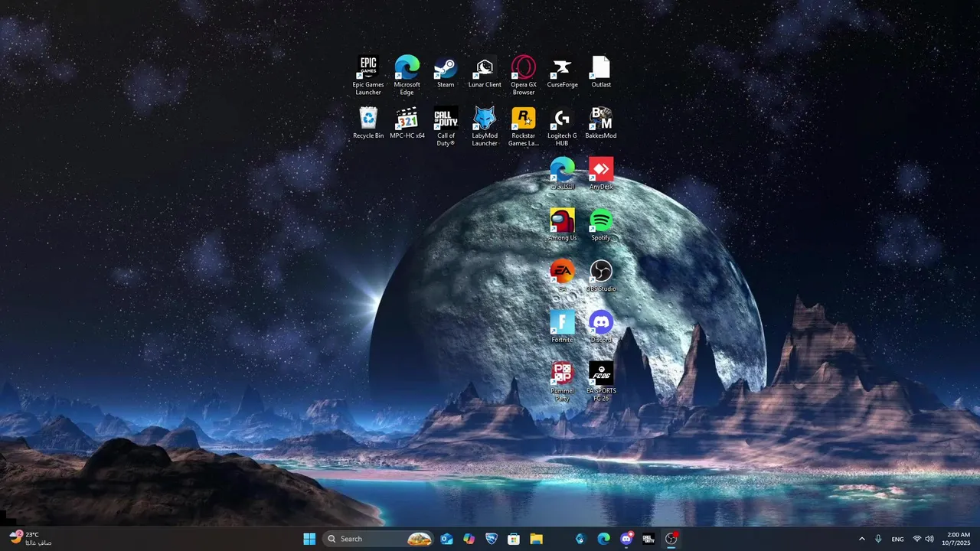Select the Fortnite desktop icon
The height and width of the screenshot is (551, 980).
pyautogui.click(x=562, y=327)
